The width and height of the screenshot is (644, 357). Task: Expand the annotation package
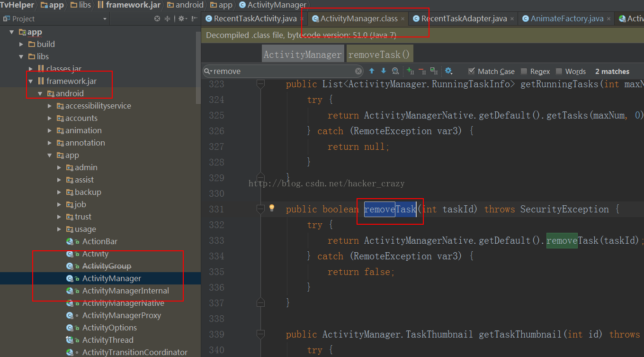[50, 143]
